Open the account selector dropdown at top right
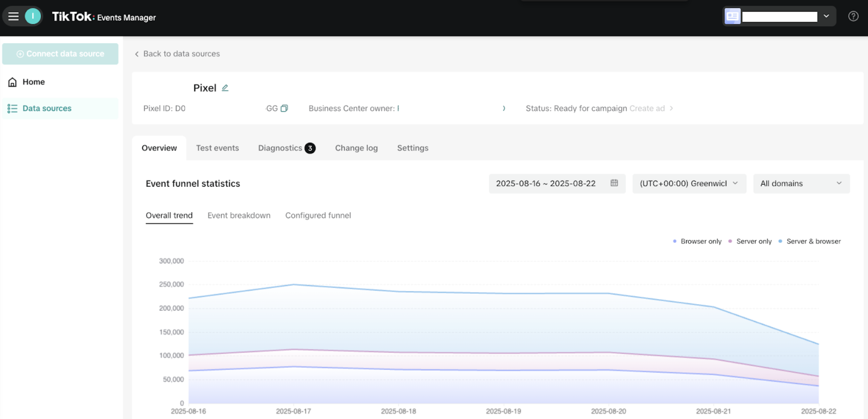Viewport: 868px width, 419px height. [826, 16]
